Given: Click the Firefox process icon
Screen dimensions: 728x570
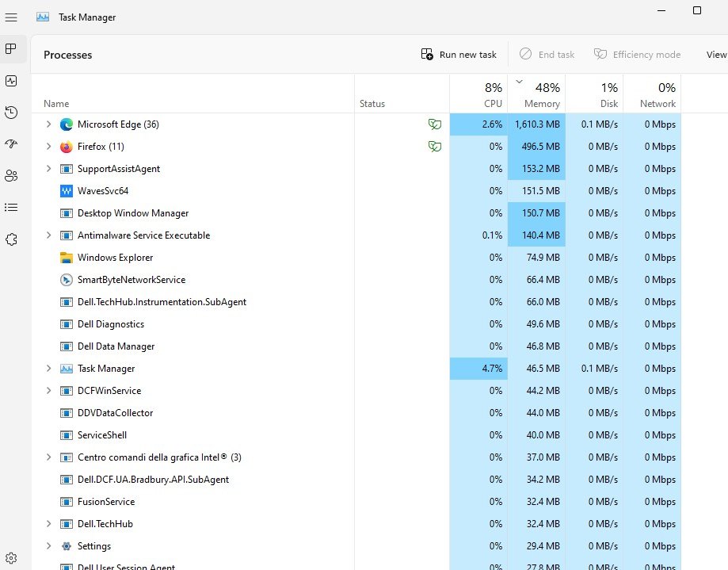Looking at the screenshot, I should [x=67, y=147].
